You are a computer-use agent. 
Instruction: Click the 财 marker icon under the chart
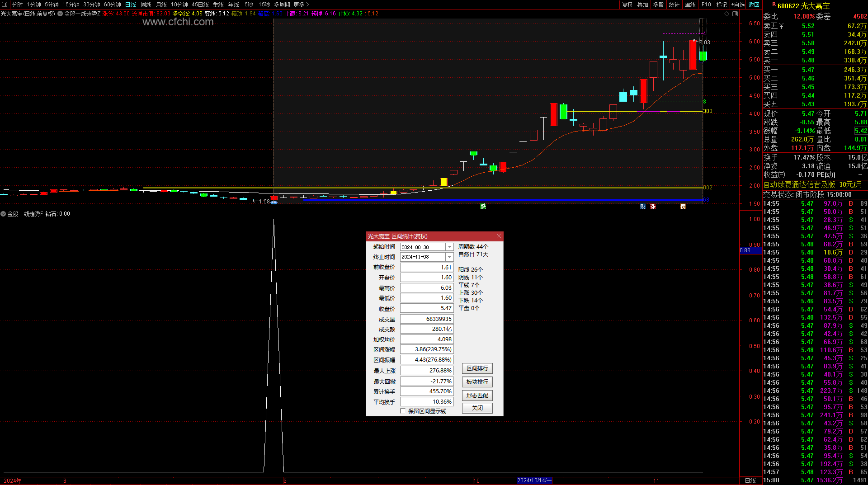[x=643, y=207]
